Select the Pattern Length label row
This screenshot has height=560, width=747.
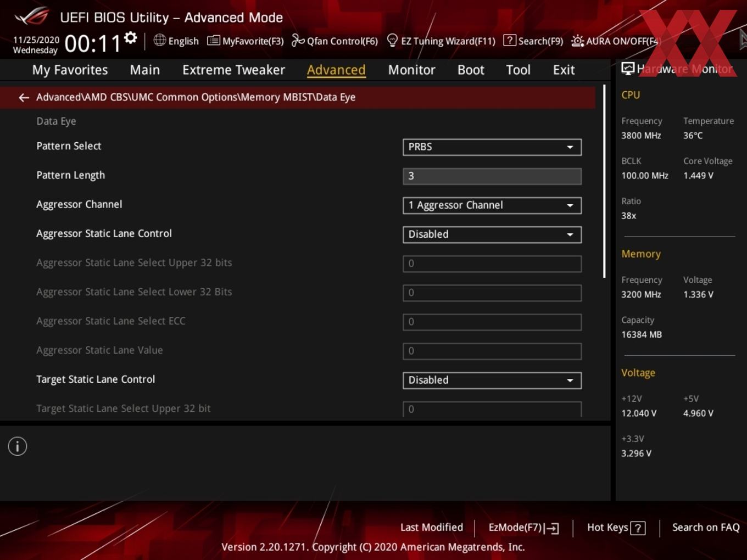70,175
